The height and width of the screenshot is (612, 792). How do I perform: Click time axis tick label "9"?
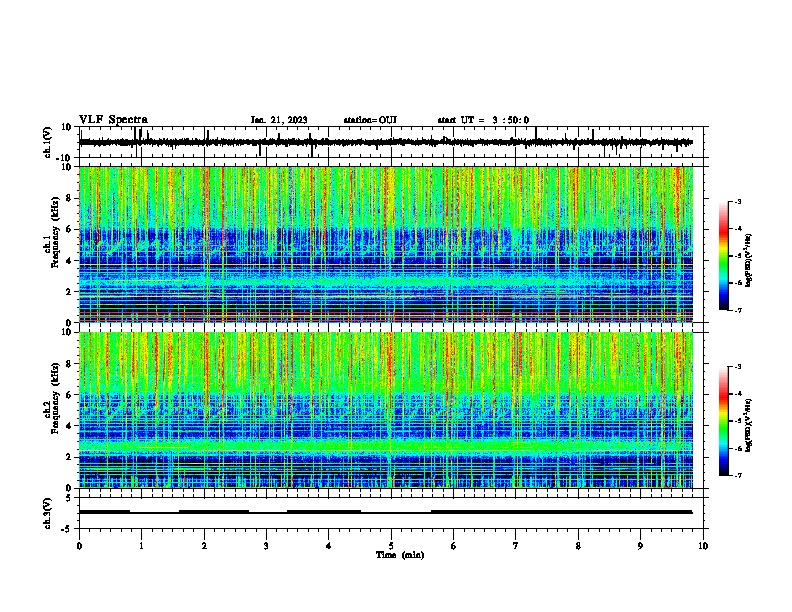click(640, 546)
